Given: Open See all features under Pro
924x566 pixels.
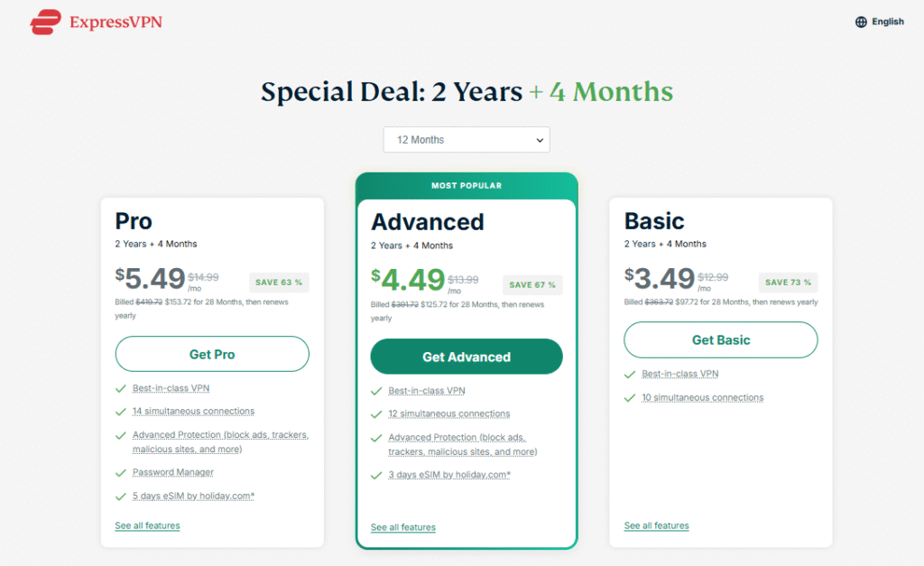Looking at the screenshot, I should pos(147,525).
